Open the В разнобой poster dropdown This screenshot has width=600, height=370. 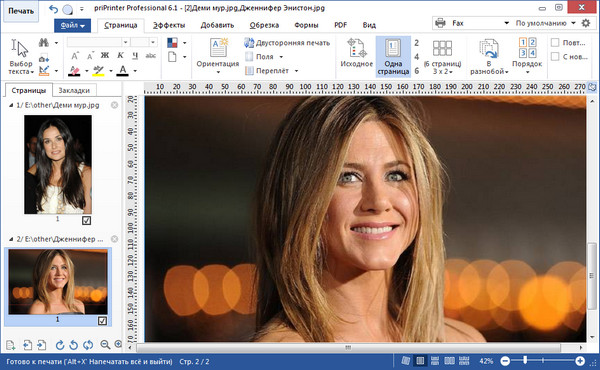(489, 57)
